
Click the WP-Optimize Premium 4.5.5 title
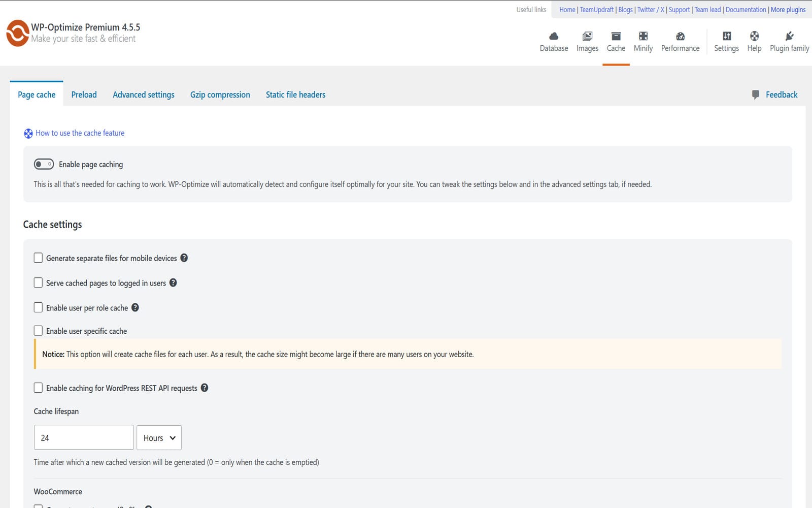pyautogui.click(x=85, y=27)
